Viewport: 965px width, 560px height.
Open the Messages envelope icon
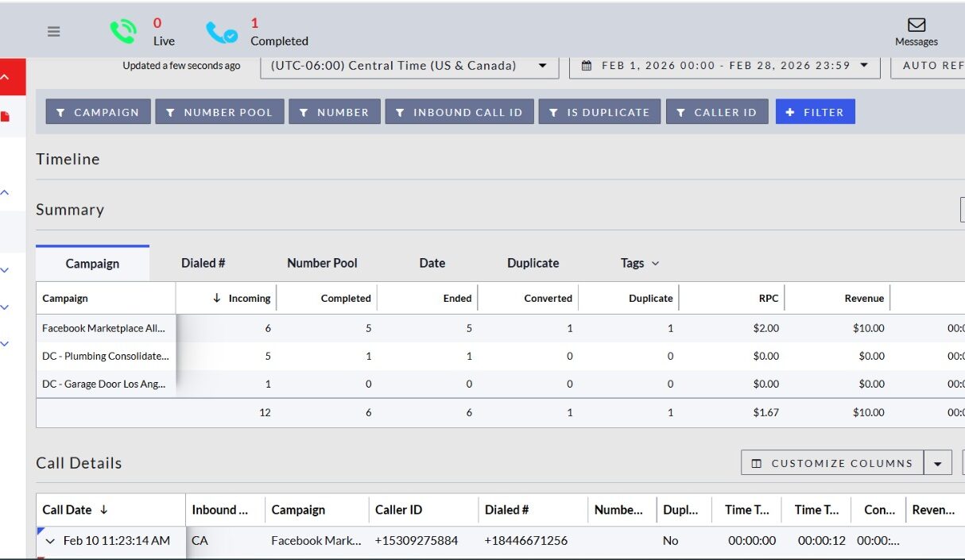pos(917,25)
